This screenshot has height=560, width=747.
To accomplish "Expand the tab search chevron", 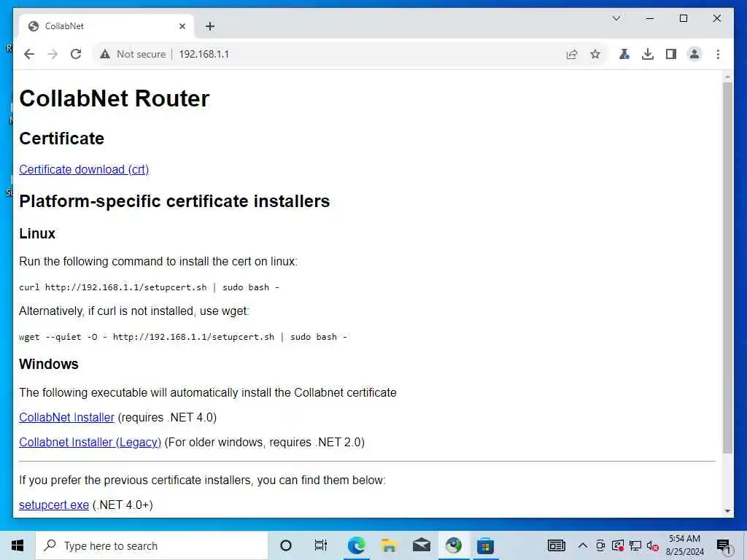I will [x=616, y=18].
